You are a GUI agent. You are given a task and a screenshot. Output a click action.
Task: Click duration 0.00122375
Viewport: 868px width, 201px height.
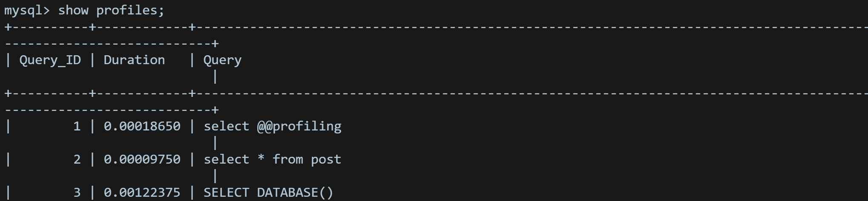(142, 193)
